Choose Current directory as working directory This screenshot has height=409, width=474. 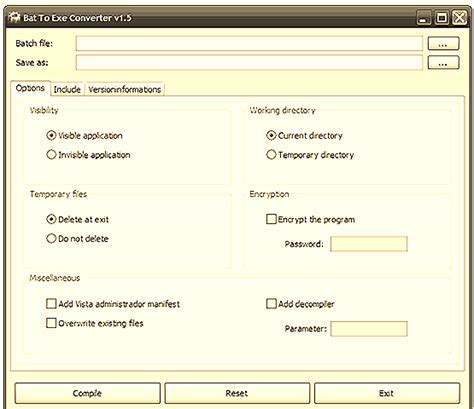point(271,135)
